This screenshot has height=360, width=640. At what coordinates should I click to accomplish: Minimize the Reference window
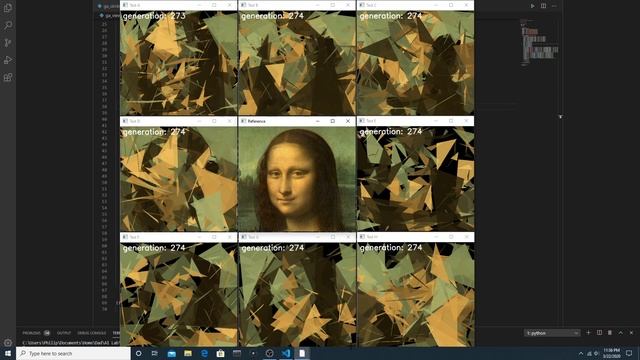pyautogui.click(x=318, y=121)
